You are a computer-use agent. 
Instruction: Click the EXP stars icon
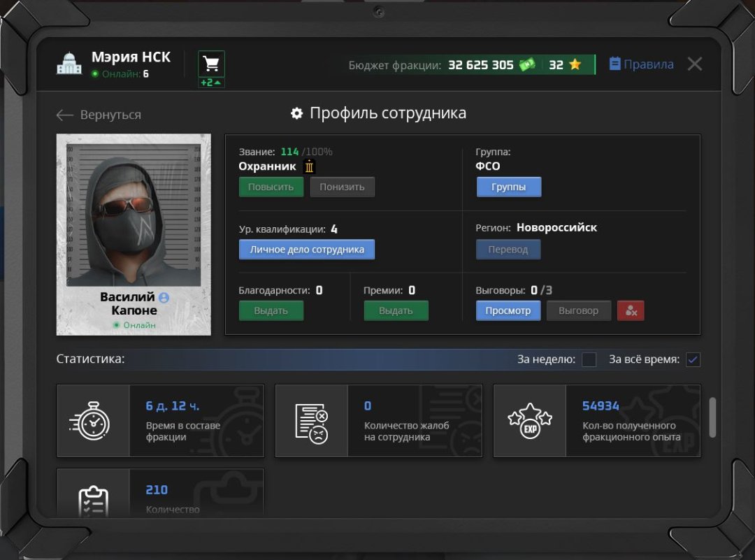[530, 420]
